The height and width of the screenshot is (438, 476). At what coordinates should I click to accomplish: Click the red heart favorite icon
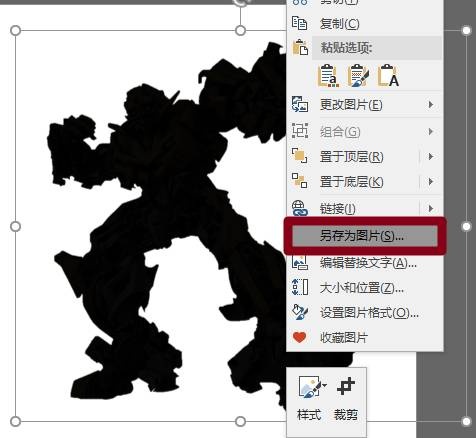pyautogui.click(x=299, y=337)
